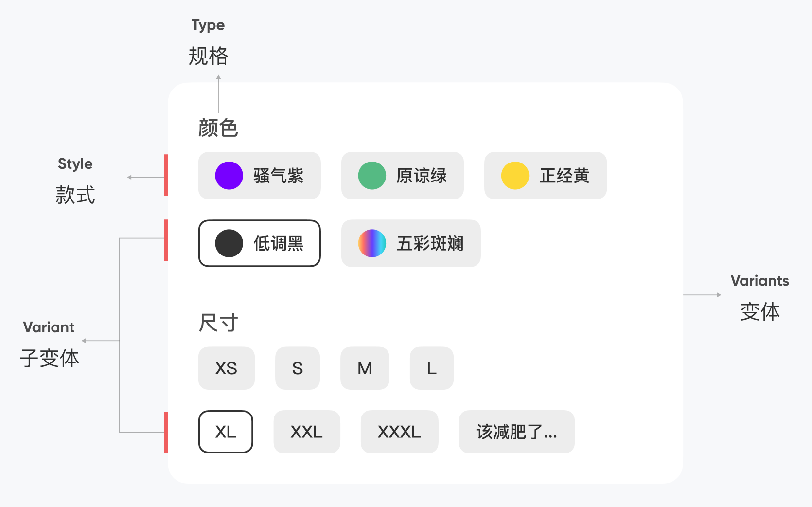Select size XS
Image resolution: width=812 pixels, height=507 pixels.
pyautogui.click(x=226, y=368)
